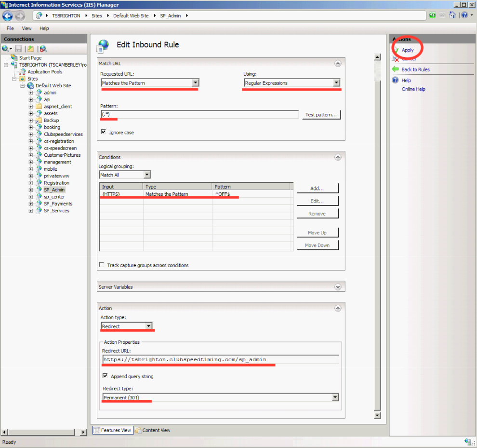The width and height of the screenshot is (477, 448).
Task: Open the Requested URL dropdown
Action: point(196,82)
